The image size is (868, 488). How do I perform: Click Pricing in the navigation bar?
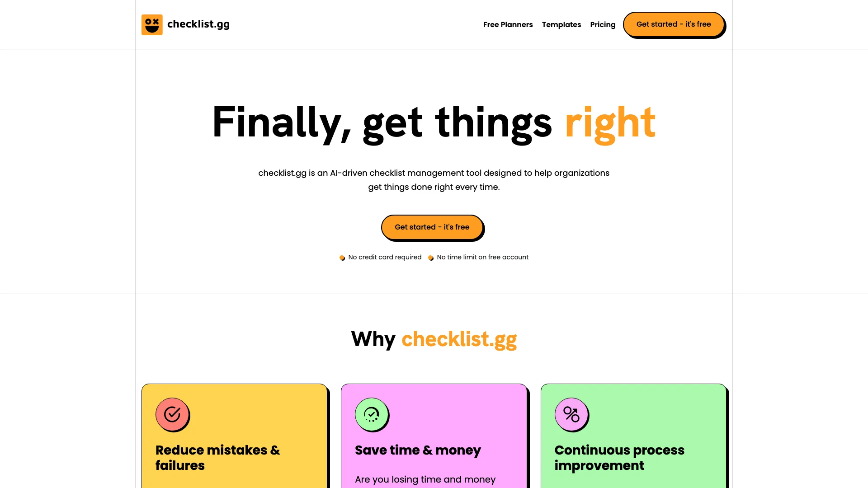pyautogui.click(x=603, y=24)
